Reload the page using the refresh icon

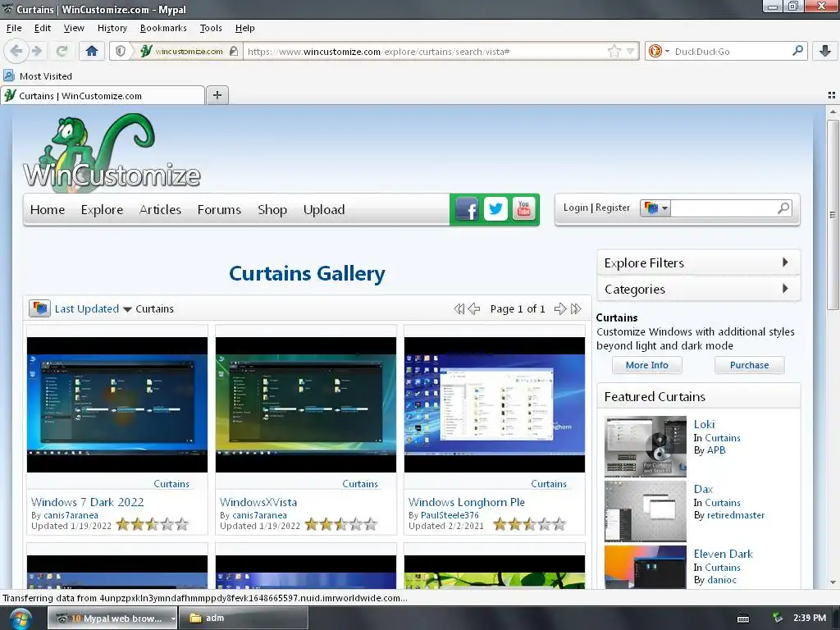pos(62,51)
